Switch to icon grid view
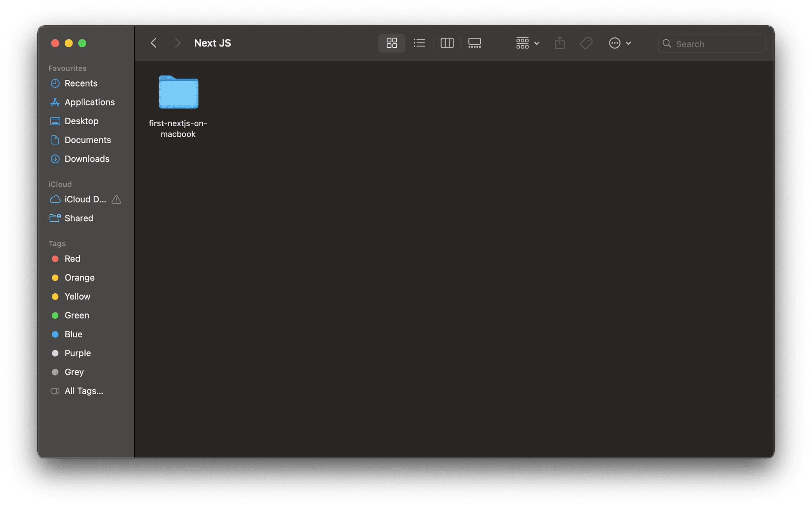Screen dimensions: 812x508 click(391, 43)
